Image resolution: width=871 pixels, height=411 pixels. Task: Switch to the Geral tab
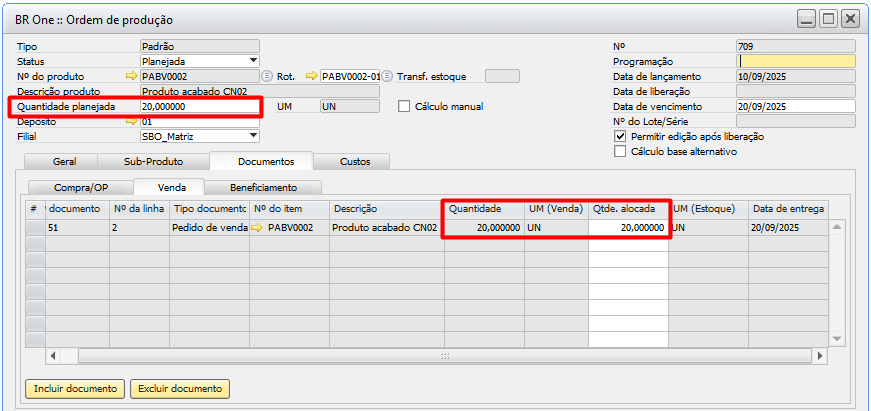(x=62, y=161)
